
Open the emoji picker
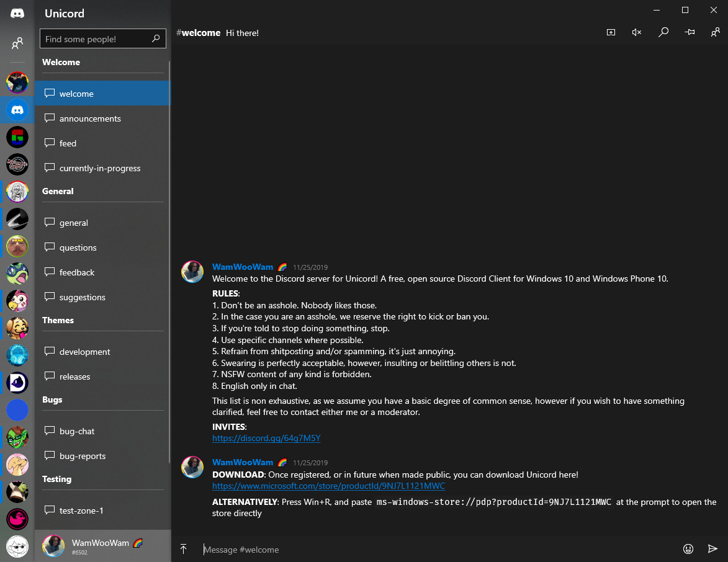click(x=688, y=549)
